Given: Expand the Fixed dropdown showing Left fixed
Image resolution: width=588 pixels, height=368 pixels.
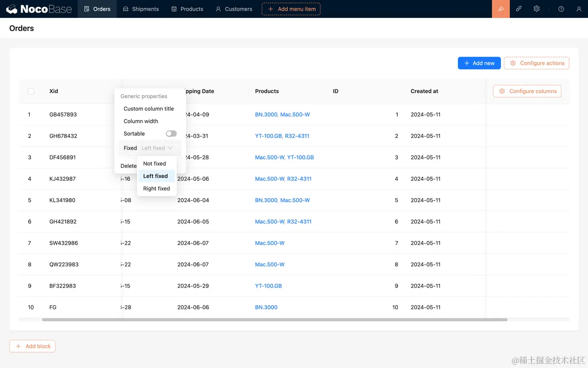Looking at the screenshot, I should pyautogui.click(x=157, y=148).
